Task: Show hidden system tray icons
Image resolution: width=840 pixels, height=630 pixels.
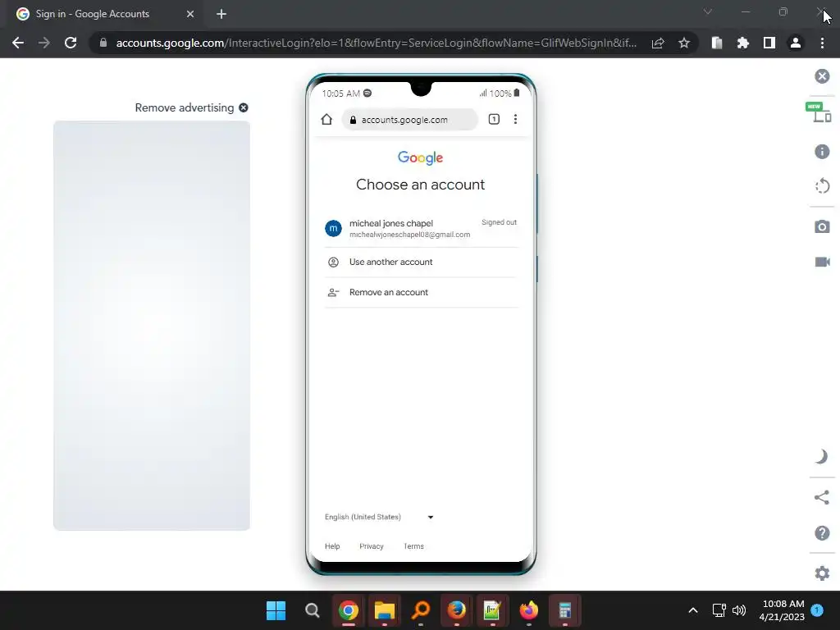Action: [692, 610]
